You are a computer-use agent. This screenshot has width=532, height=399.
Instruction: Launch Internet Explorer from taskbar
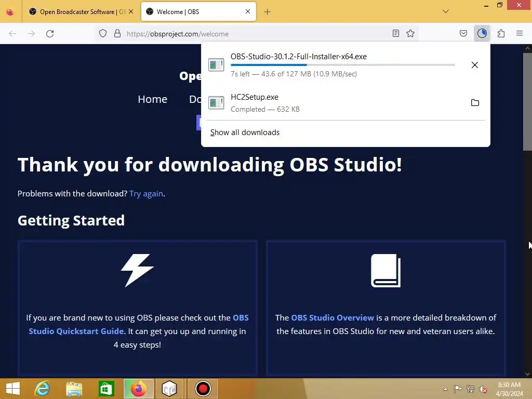[x=43, y=389]
